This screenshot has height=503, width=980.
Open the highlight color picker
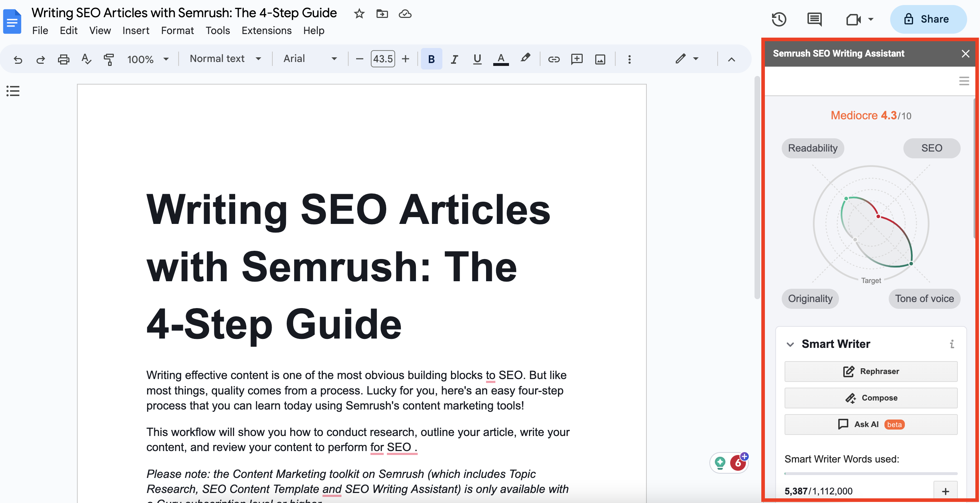click(x=525, y=58)
